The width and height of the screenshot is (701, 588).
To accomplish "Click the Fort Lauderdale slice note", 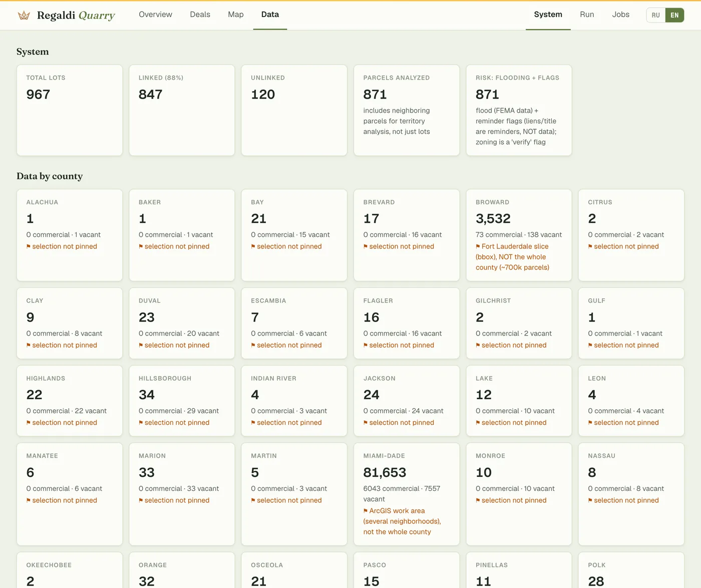I will tap(512, 257).
